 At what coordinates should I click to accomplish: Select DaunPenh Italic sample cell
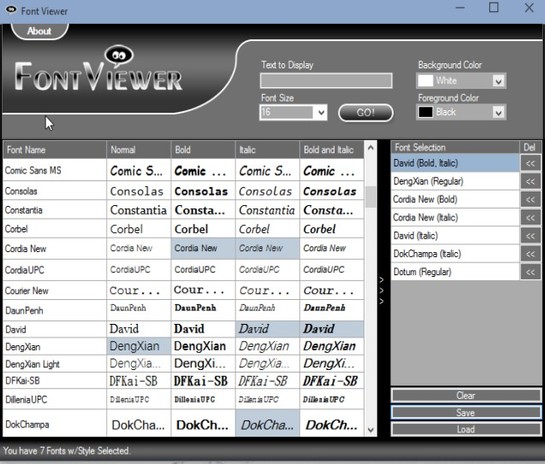267,310
